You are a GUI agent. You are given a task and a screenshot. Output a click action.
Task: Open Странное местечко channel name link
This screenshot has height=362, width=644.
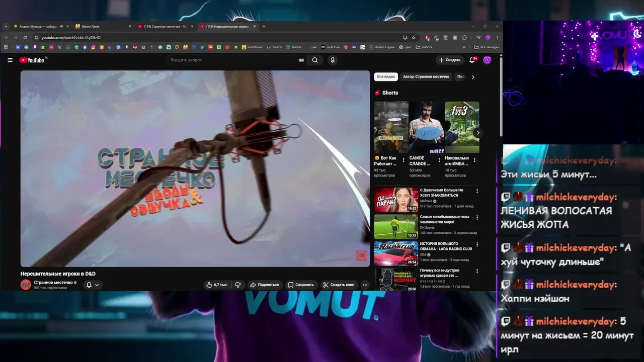[54, 283]
